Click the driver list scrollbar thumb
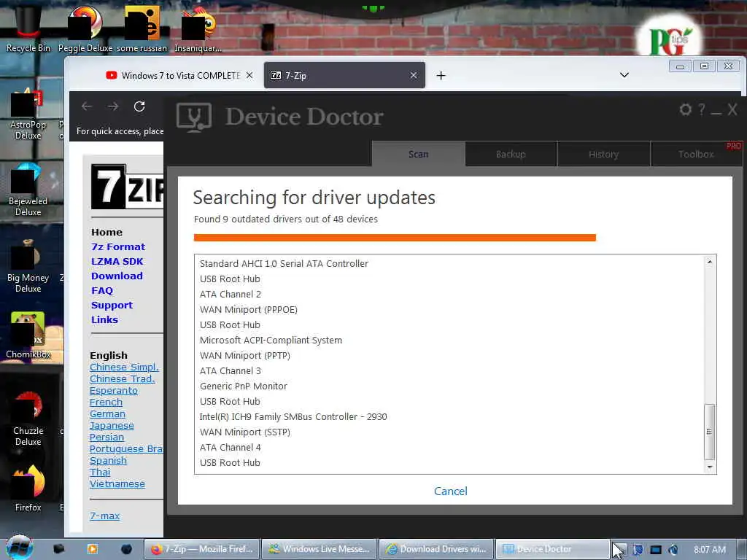747x560 pixels. tap(709, 432)
